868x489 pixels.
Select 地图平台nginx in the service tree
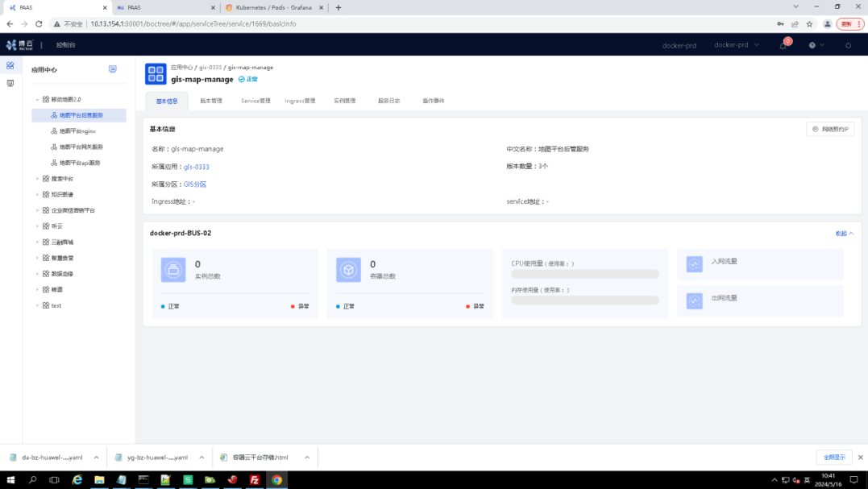(78, 131)
